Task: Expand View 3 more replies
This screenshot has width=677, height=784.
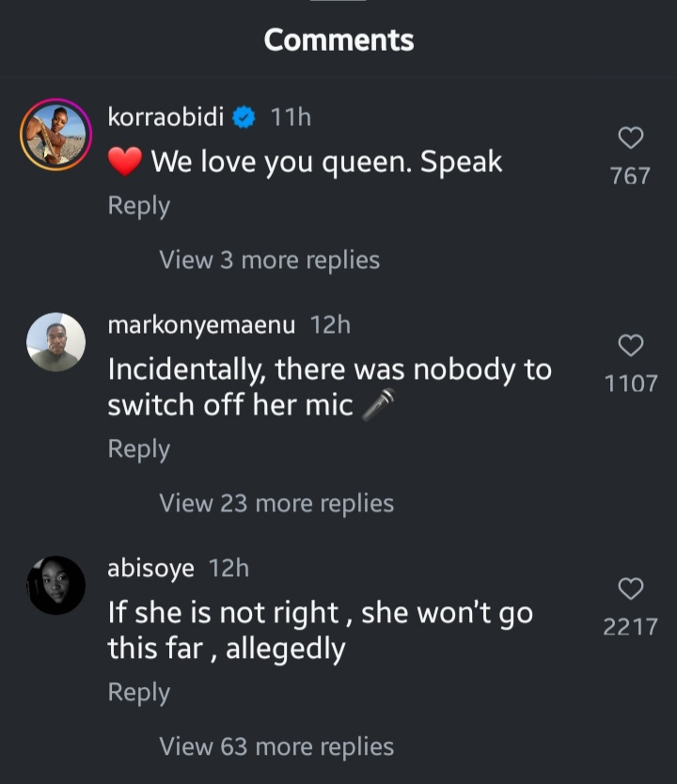Action: [x=269, y=259]
